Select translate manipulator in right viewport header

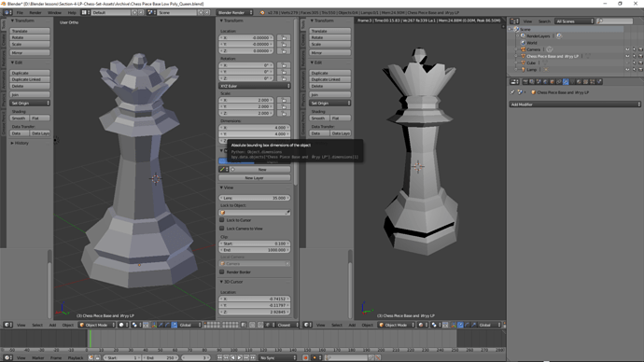coord(460,325)
